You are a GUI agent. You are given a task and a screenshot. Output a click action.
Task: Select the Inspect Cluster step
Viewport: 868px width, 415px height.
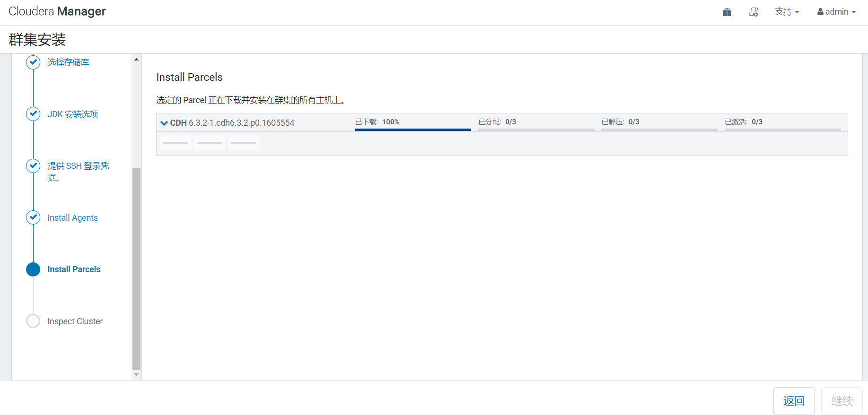click(x=75, y=321)
